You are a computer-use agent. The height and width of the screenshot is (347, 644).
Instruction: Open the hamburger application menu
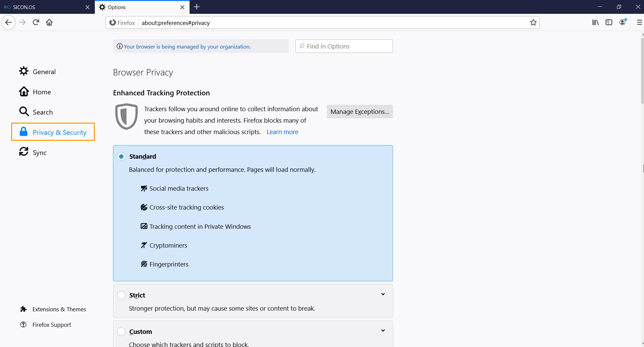[x=639, y=22]
